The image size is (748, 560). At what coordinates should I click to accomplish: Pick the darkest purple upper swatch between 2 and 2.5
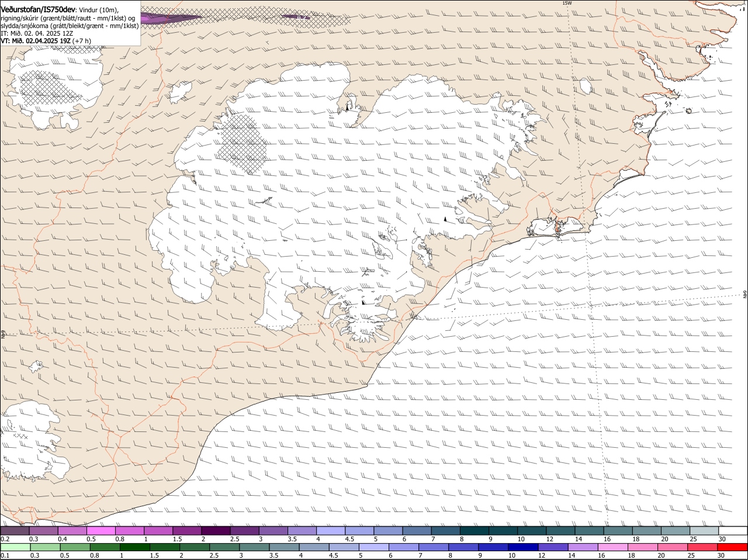point(216,531)
